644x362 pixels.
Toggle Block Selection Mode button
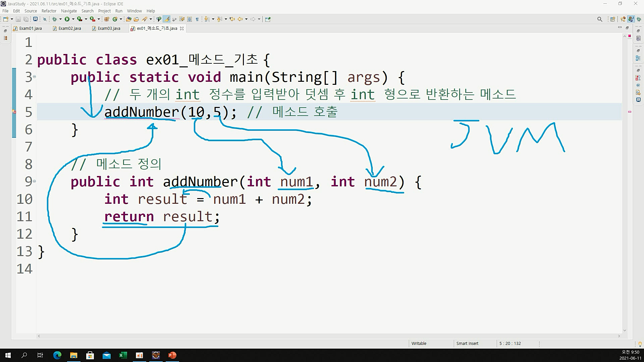point(190,19)
